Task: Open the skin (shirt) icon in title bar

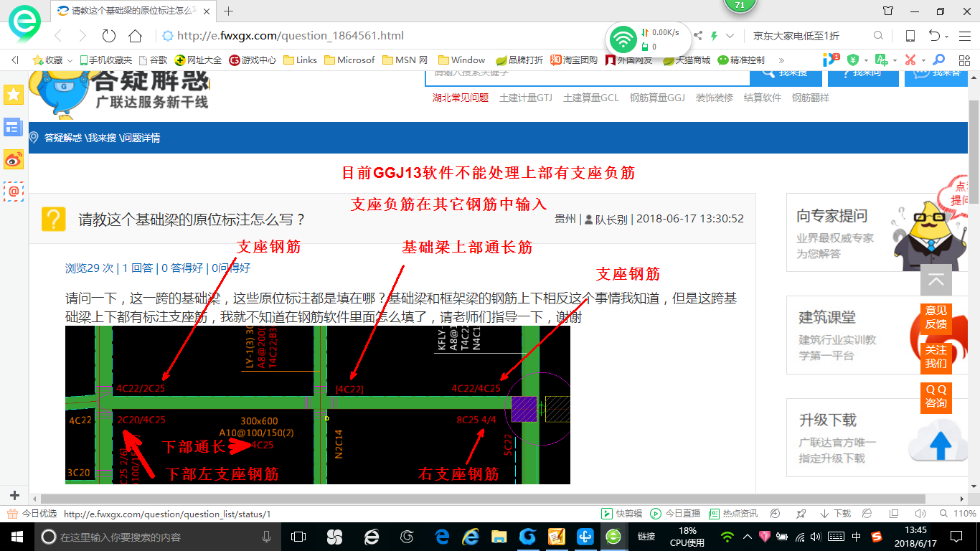Action: (888, 11)
